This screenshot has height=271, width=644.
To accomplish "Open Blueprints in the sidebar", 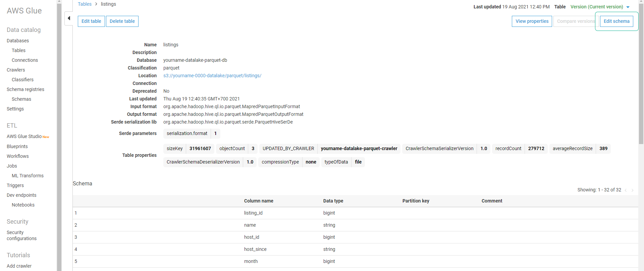I will pyautogui.click(x=17, y=146).
